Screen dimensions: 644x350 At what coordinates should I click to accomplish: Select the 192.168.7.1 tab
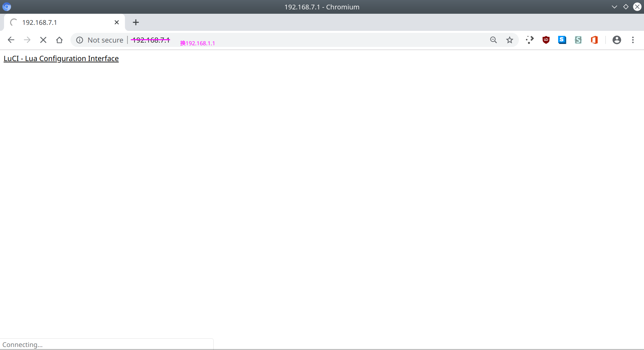pyautogui.click(x=60, y=22)
